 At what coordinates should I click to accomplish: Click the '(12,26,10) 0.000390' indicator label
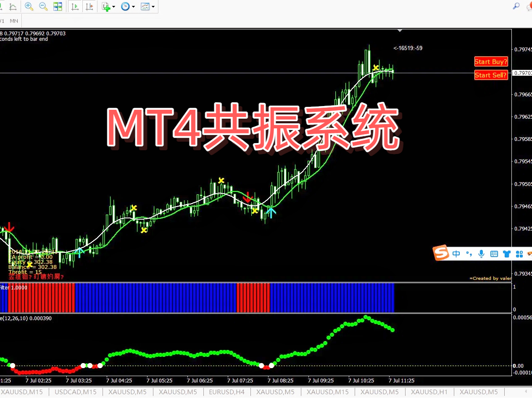tap(26, 318)
